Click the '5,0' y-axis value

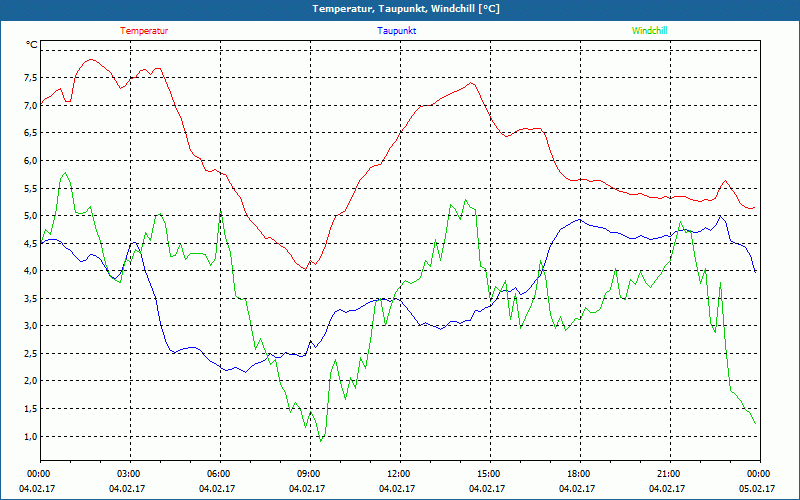pos(31,216)
